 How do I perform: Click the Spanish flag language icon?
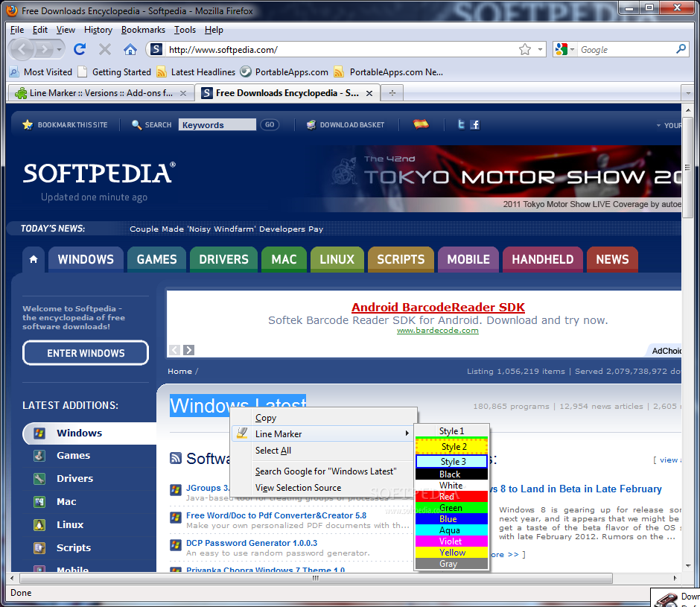421,124
